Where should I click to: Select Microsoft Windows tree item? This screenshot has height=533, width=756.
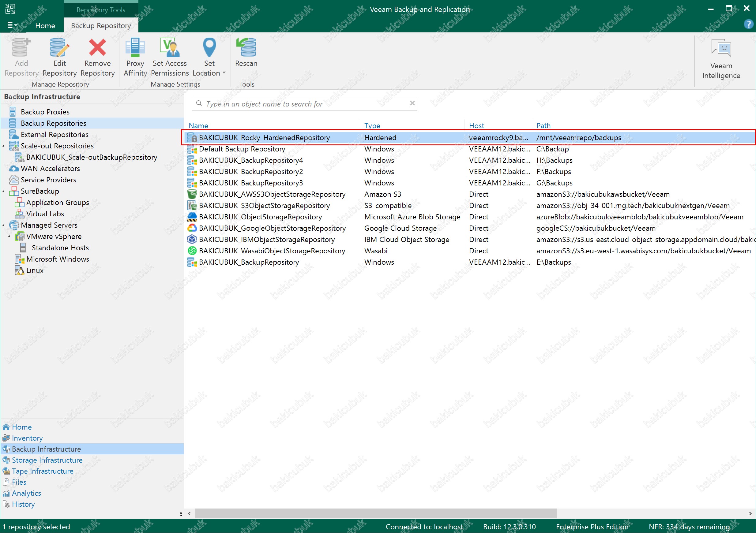[58, 259]
